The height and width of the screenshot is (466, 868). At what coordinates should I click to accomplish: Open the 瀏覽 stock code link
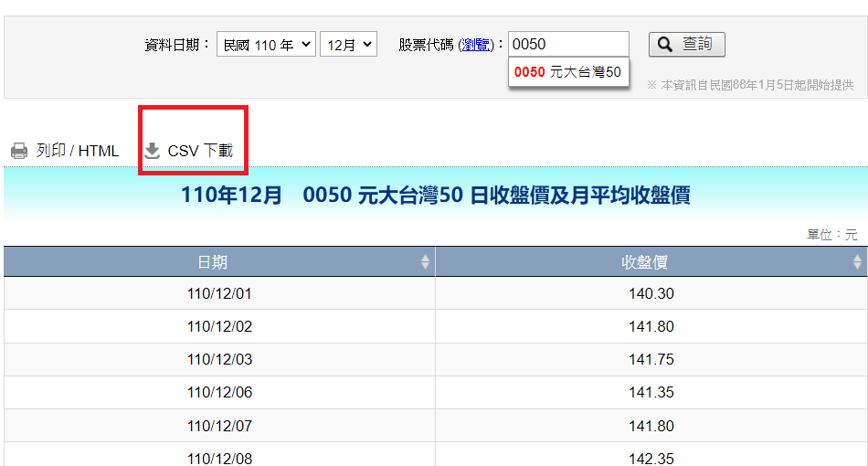click(475, 45)
